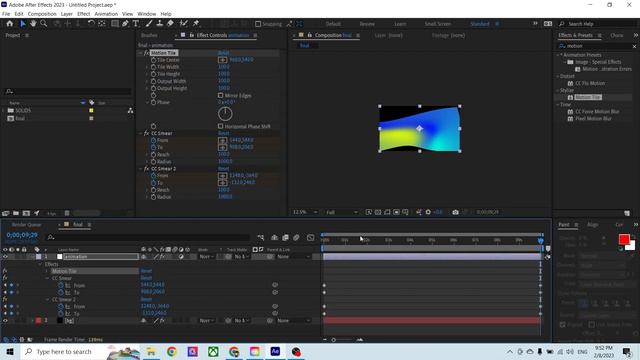This screenshot has height=360, width=640.
Task: Open the File menu
Action: (6, 14)
